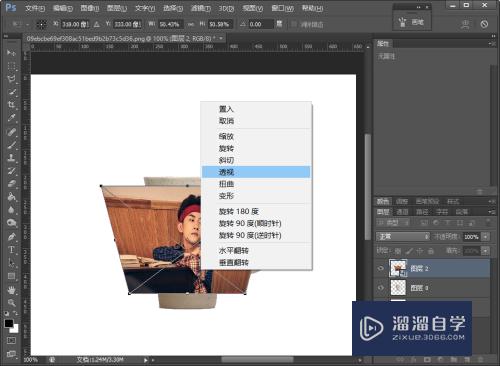Open the Properties panel flyout menu
The height and width of the screenshot is (366, 500).
point(492,43)
